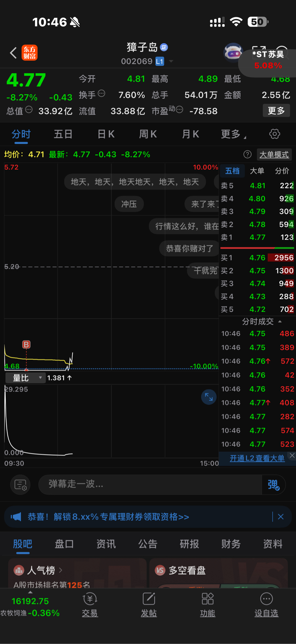
Task: Select the 大单 tab
Action: 257,171
